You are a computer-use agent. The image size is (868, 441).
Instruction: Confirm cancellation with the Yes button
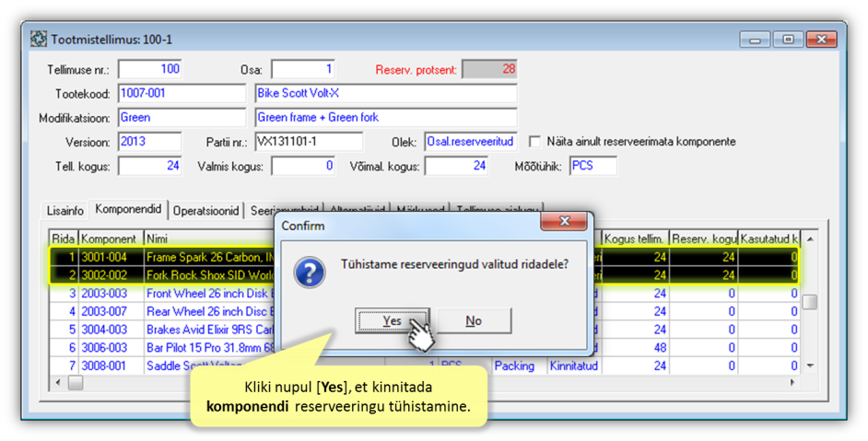[x=392, y=321]
